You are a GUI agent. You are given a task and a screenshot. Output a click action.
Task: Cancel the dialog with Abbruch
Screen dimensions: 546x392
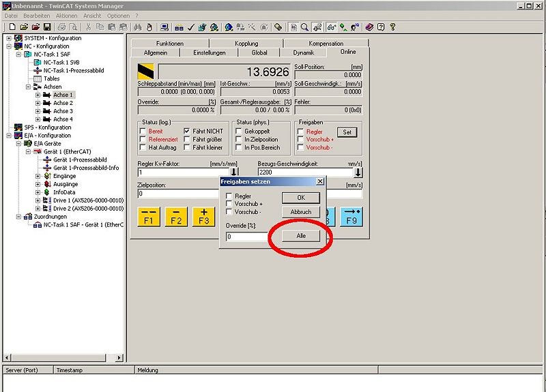301,211
